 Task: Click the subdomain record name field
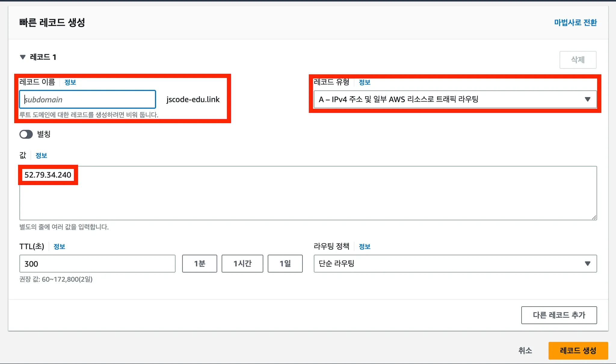pyautogui.click(x=87, y=99)
